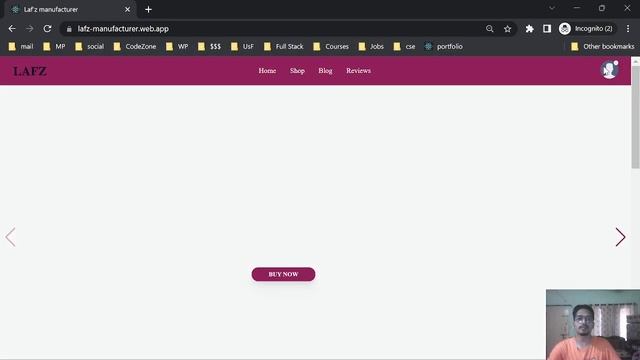Bookmark this page with the star icon
Image resolution: width=640 pixels, height=360 pixels.
(507, 29)
